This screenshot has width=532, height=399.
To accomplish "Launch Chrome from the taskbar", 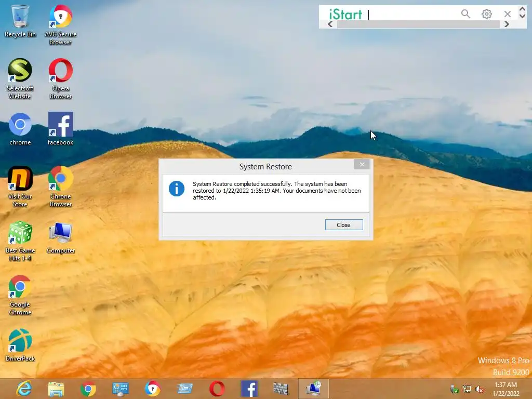I will 88,389.
